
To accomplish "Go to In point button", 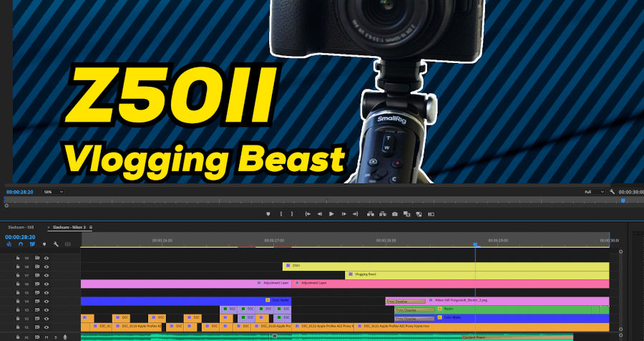I will click(308, 214).
